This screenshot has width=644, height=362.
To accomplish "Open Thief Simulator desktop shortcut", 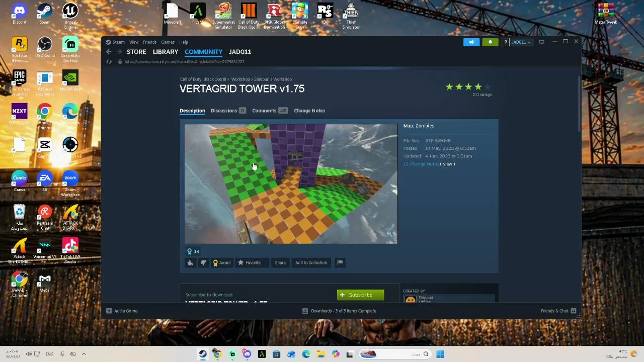I will (x=351, y=17).
